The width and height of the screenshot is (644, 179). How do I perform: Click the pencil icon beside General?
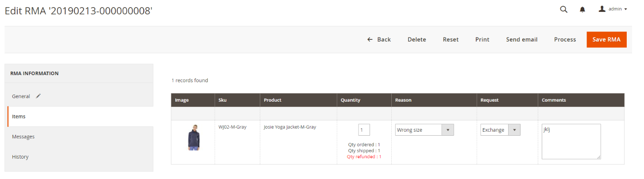39,96
